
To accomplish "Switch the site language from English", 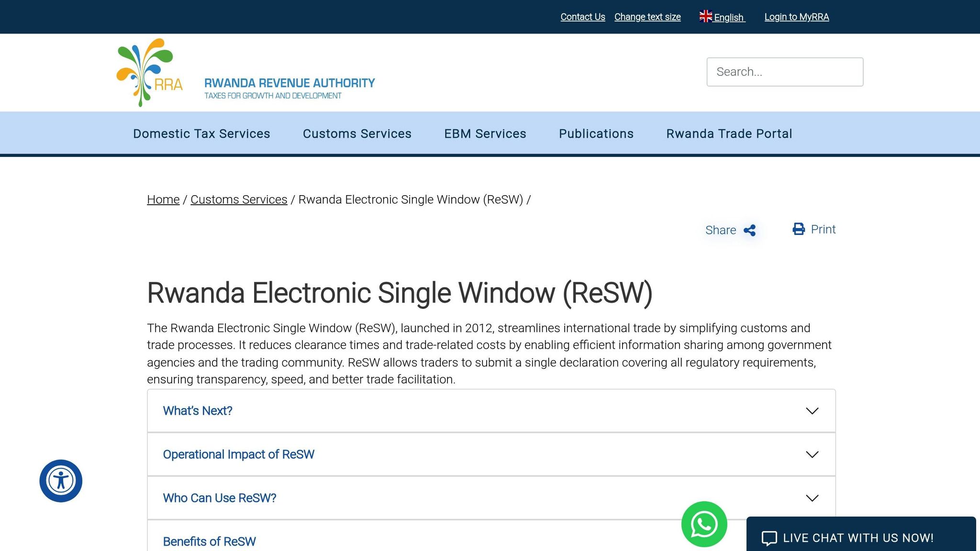I will pyautogui.click(x=728, y=17).
